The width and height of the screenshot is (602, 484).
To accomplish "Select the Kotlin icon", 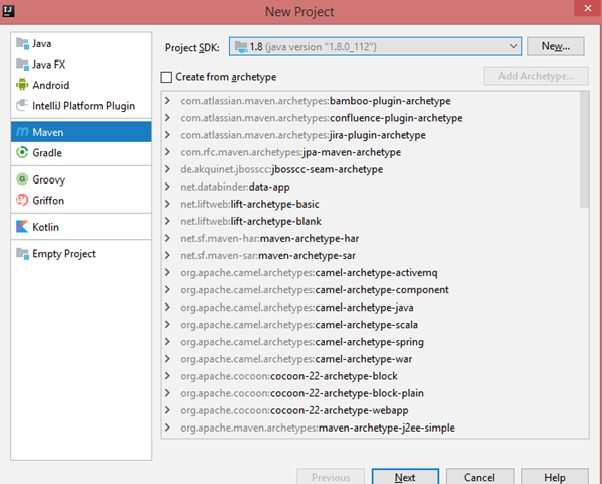I will [22, 227].
